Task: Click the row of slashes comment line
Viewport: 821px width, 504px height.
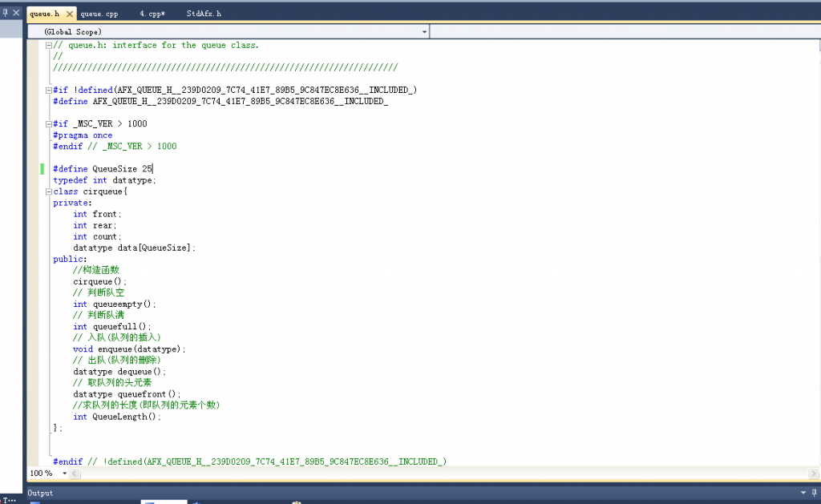Action: (x=225, y=67)
